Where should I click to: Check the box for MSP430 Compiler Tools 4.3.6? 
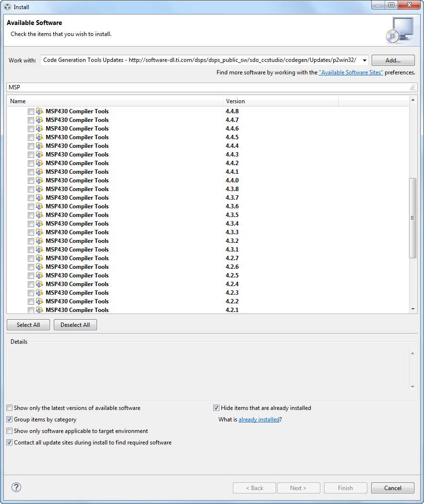(31, 207)
